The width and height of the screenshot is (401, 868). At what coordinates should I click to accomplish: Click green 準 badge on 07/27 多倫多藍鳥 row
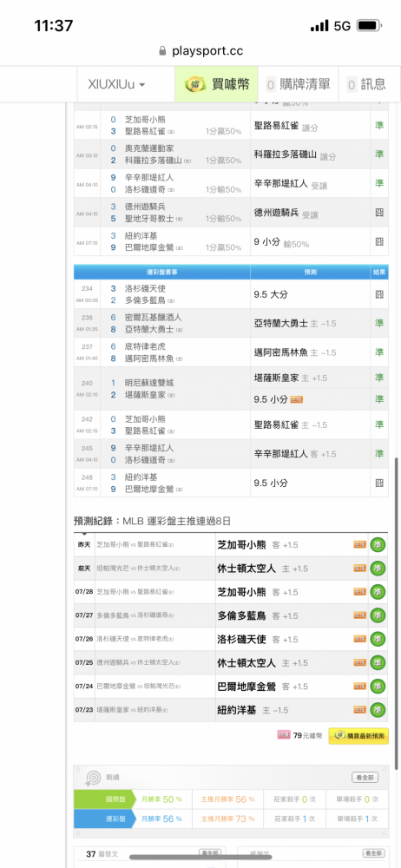coord(378,615)
